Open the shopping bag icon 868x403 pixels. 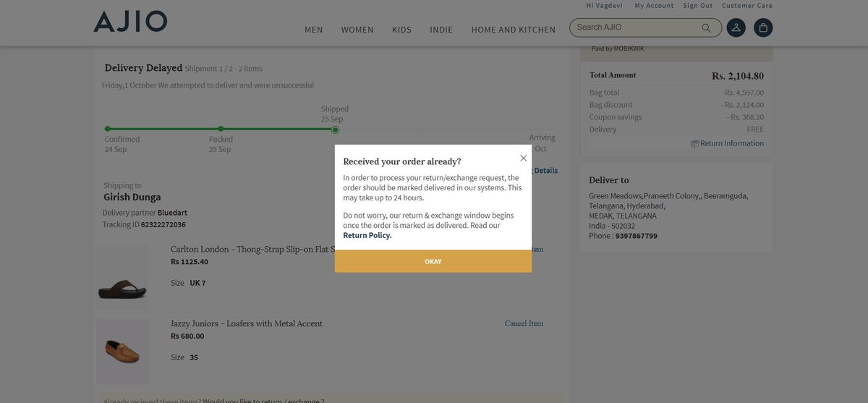coord(763,28)
